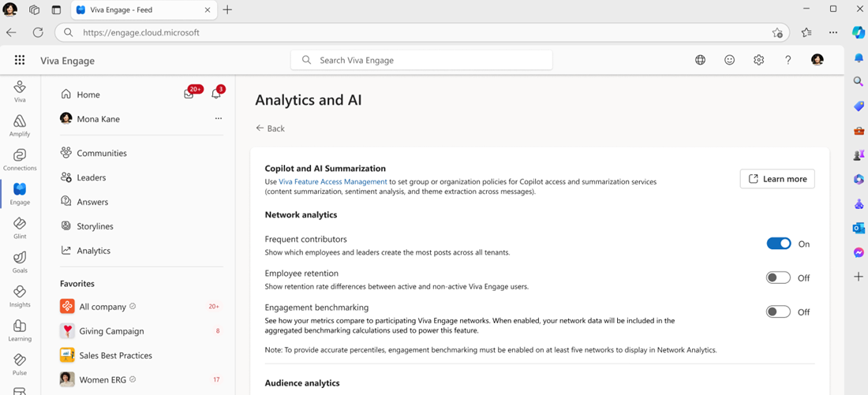The image size is (868, 395).
Task: Open Connections in the left rail
Action: coord(20,159)
